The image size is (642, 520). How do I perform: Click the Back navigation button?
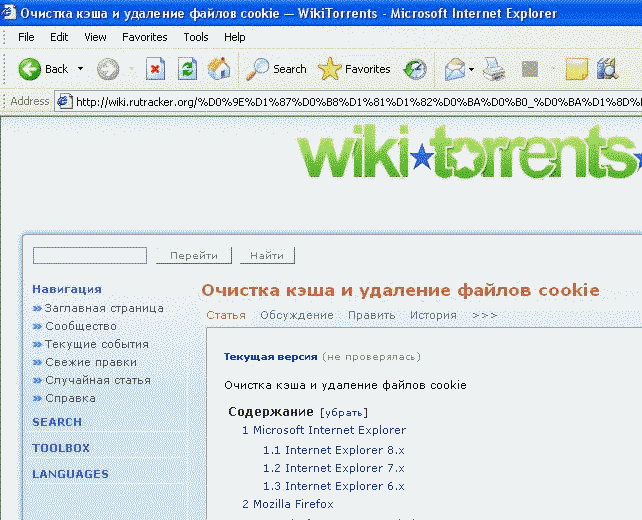pyautogui.click(x=44, y=69)
